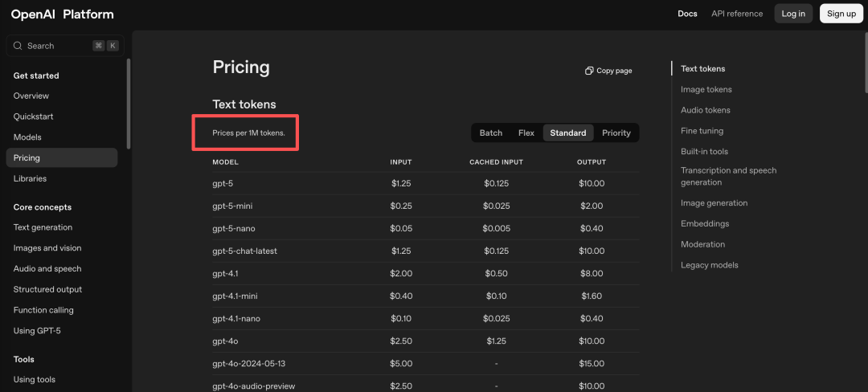Switch to the Flex pricing tab
The width and height of the screenshot is (868, 392).
click(x=526, y=133)
